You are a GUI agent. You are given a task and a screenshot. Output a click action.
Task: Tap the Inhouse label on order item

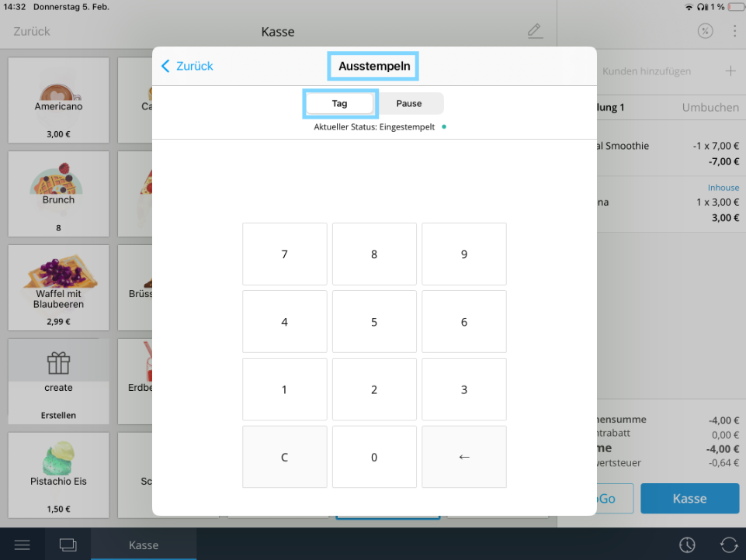(x=723, y=188)
